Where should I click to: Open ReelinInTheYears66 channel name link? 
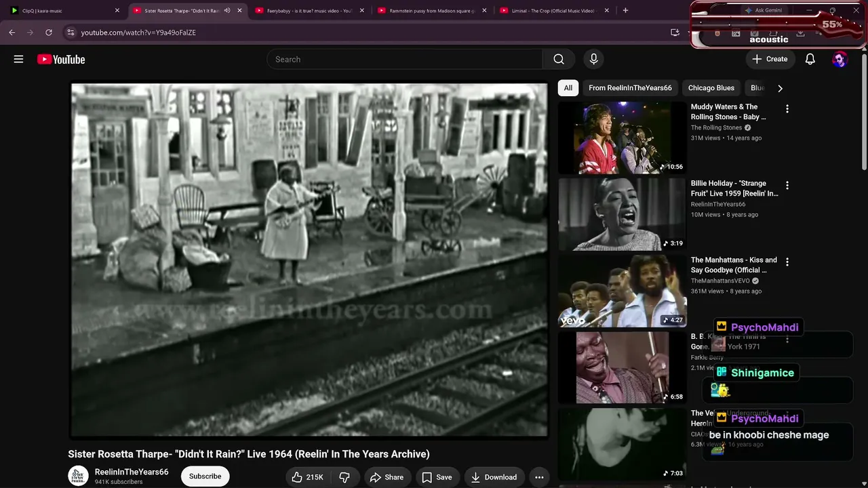(132, 472)
